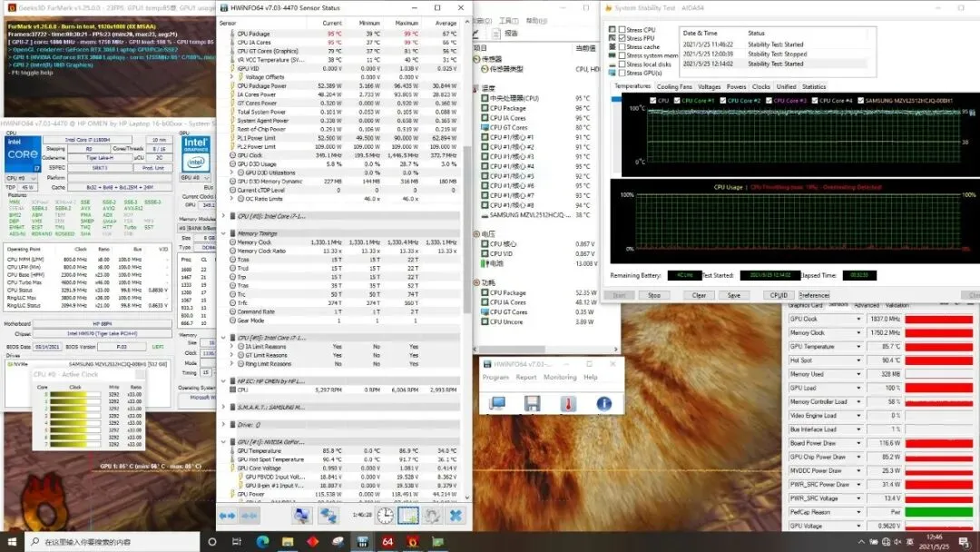
Task: Open the GPU Clock sensor dropdown
Action: 858,319
